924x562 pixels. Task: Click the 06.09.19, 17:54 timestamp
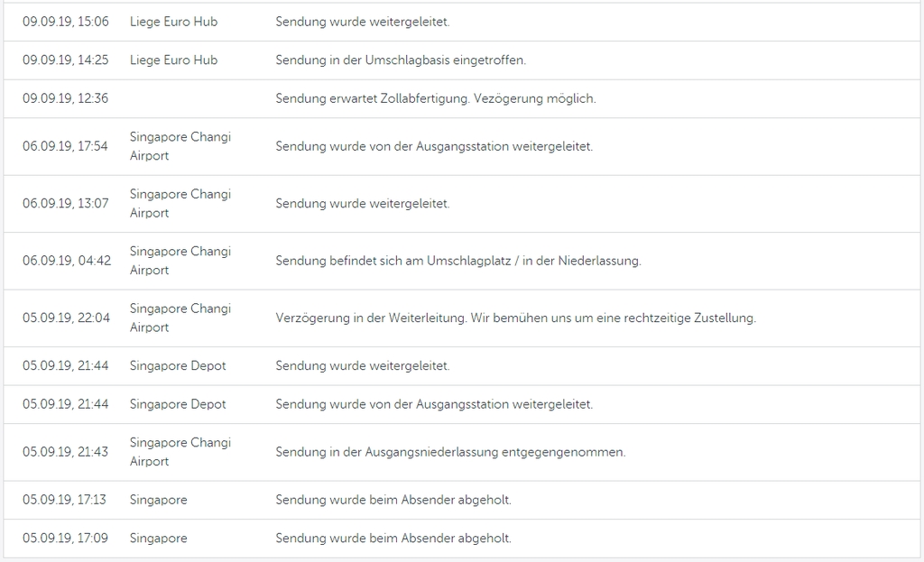pos(65,146)
